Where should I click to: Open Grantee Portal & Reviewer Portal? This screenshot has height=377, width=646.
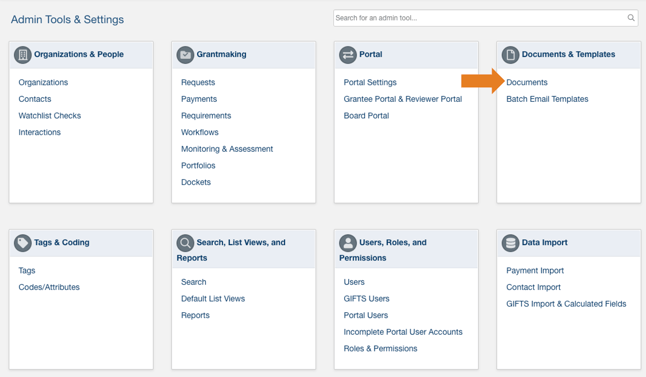[x=403, y=99]
